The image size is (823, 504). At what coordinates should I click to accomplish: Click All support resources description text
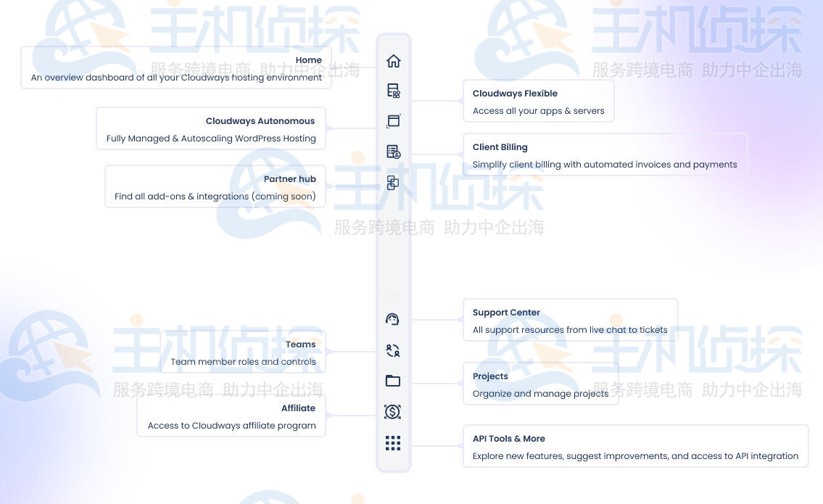click(570, 330)
